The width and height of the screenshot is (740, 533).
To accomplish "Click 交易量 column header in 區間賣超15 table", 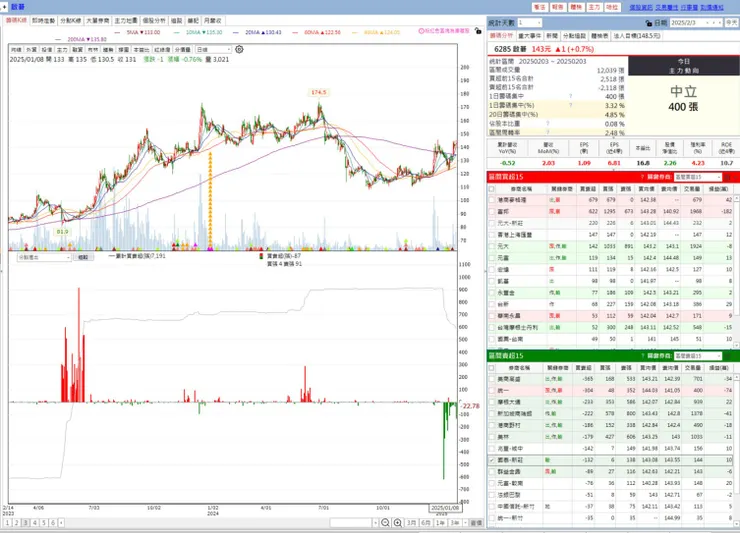I will click(692, 368).
